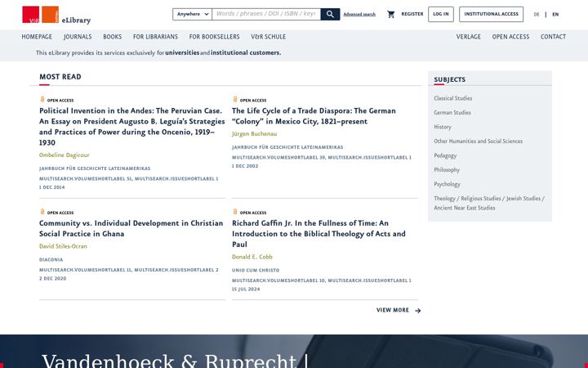The width and height of the screenshot is (588, 368).
Task: Click author Ombeline Dagicour
Action: click(65, 155)
